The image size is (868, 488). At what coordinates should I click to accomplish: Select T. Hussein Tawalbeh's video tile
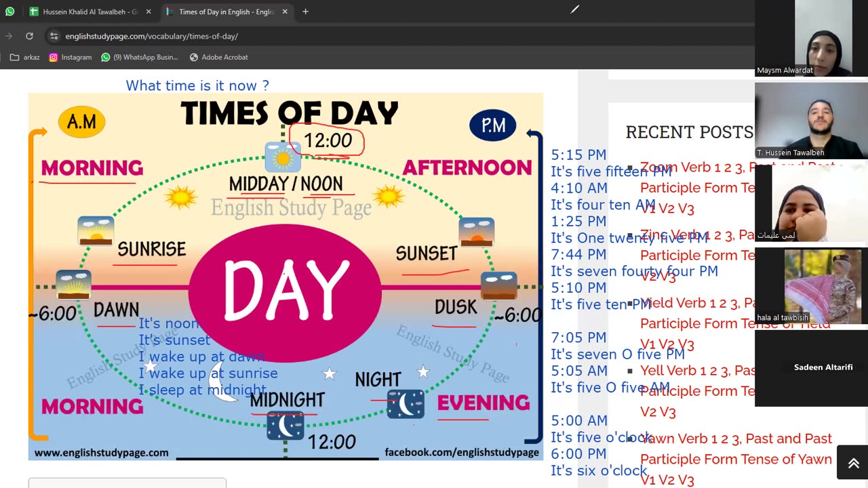click(811, 121)
